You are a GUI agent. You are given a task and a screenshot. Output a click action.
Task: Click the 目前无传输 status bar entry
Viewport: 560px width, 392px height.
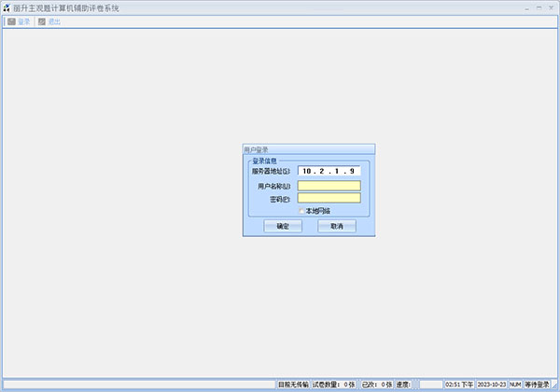coord(293,385)
